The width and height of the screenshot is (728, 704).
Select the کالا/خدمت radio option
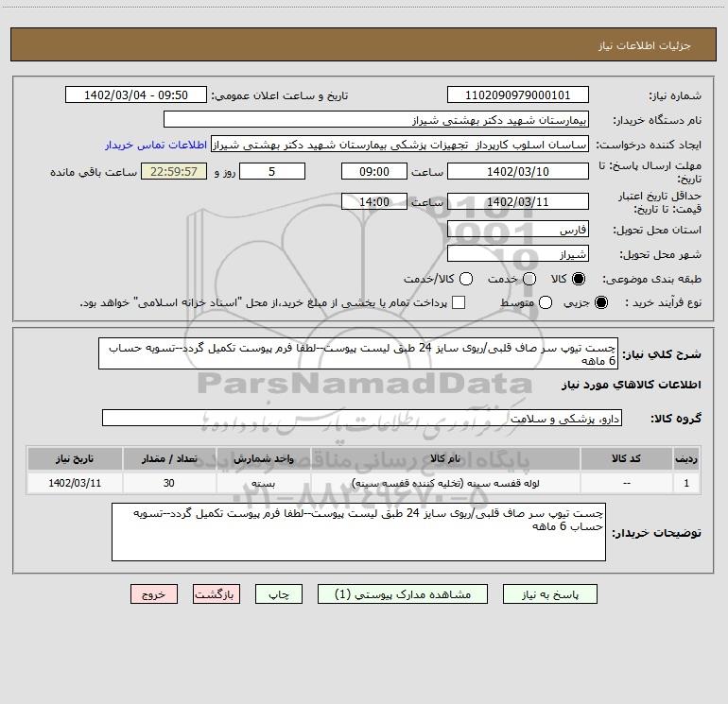tap(466, 279)
